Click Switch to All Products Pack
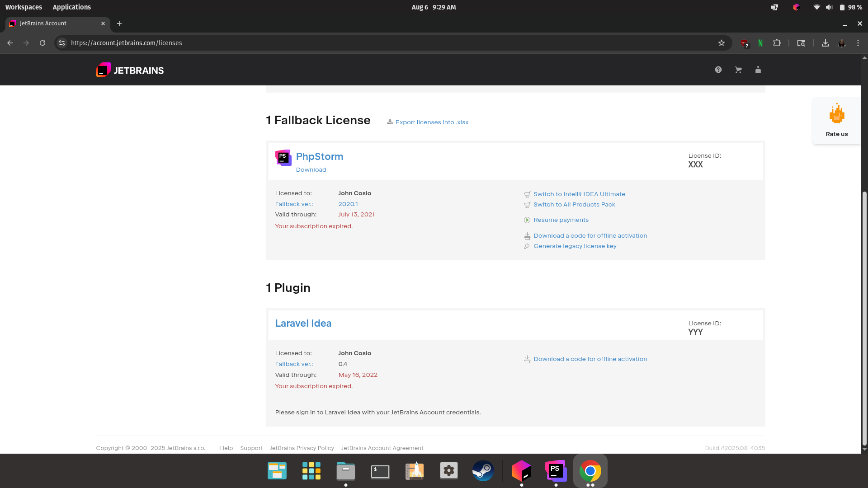The width and height of the screenshot is (868, 488). pos(574,205)
